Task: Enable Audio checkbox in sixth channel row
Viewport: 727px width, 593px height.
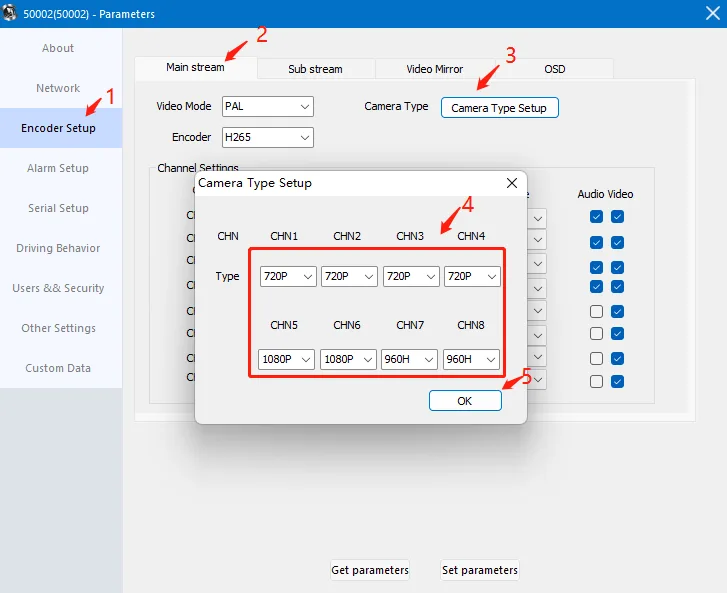Action: point(596,333)
